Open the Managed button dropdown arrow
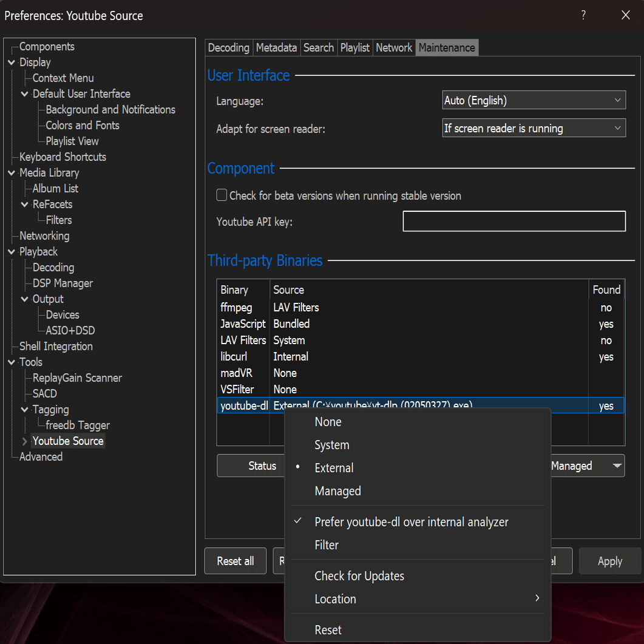 pos(617,466)
